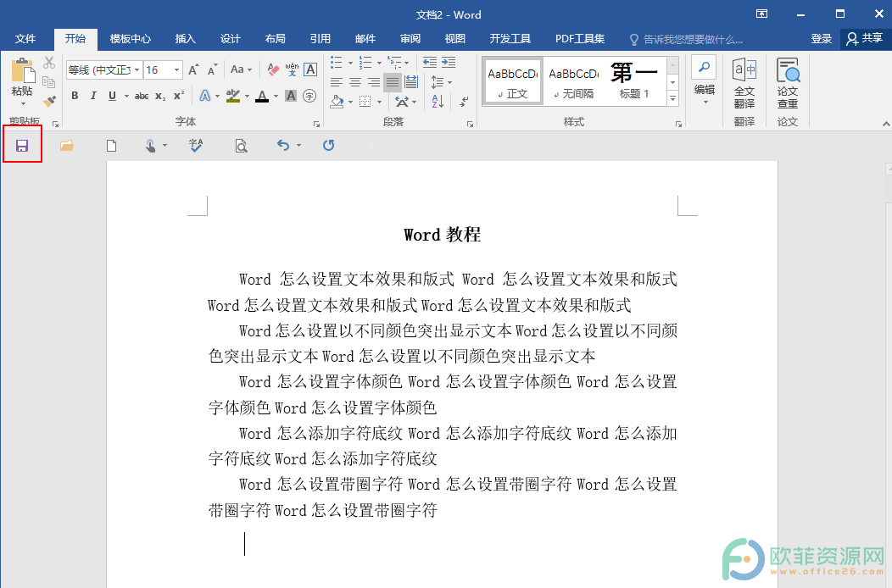Screen dimensions: 892x588
Task: Copy selection using the copy icon
Action: point(49,82)
